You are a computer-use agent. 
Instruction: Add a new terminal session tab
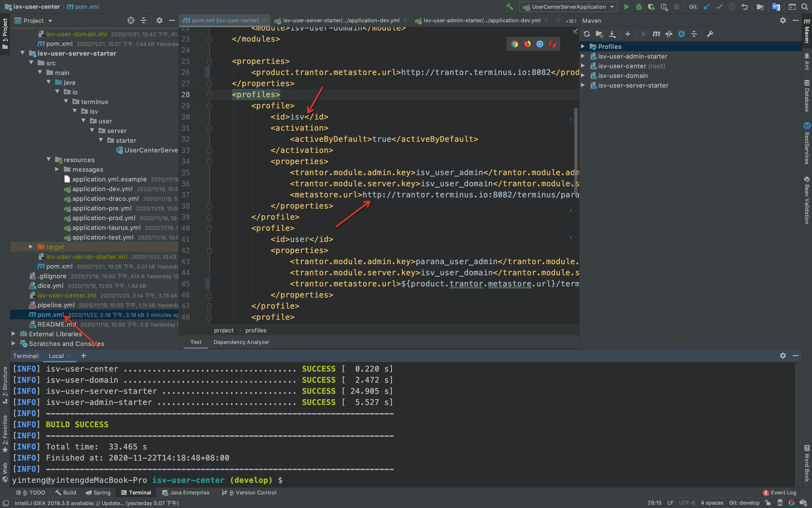pyautogui.click(x=84, y=355)
